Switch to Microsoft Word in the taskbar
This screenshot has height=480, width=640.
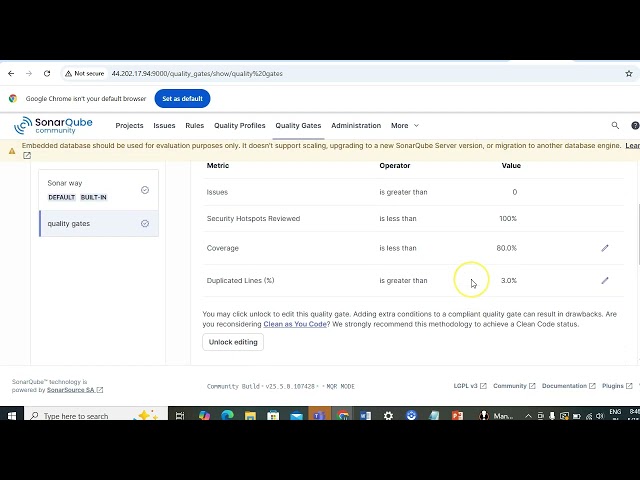click(x=365, y=416)
